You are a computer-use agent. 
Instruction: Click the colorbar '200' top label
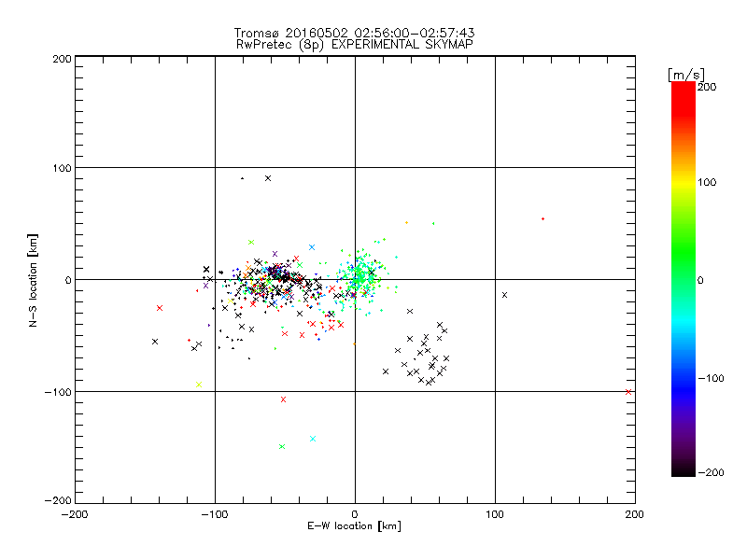pos(707,87)
